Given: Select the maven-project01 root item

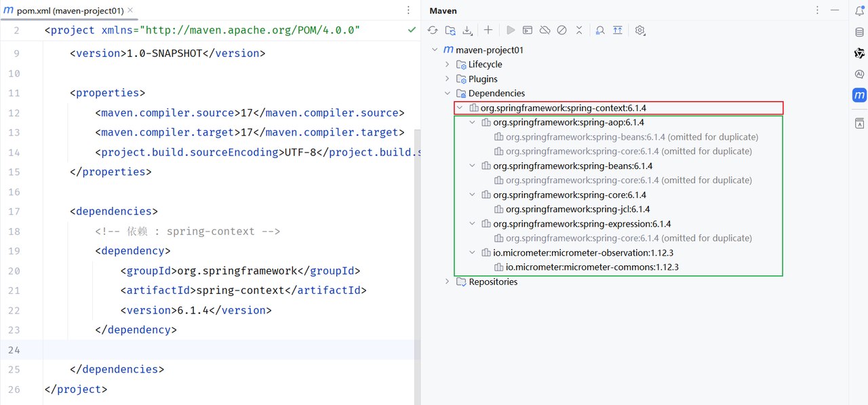Looking at the screenshot, I should tap(490, 50).
